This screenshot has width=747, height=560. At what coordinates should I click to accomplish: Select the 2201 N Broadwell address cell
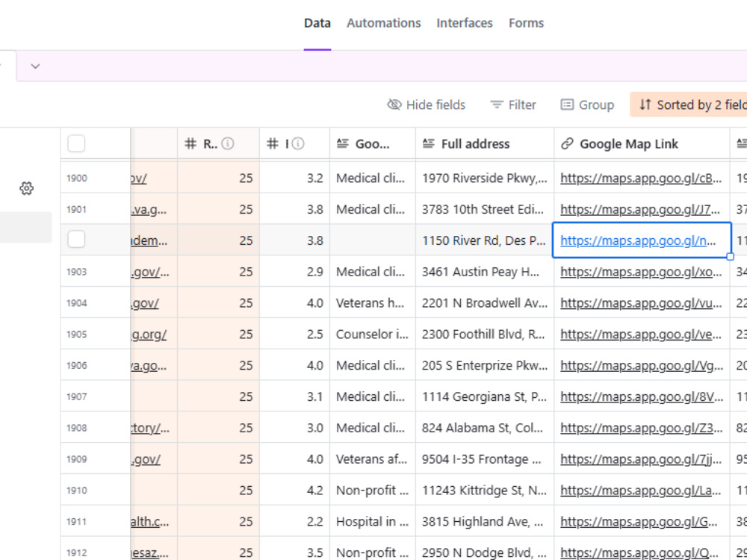point(485,303)
